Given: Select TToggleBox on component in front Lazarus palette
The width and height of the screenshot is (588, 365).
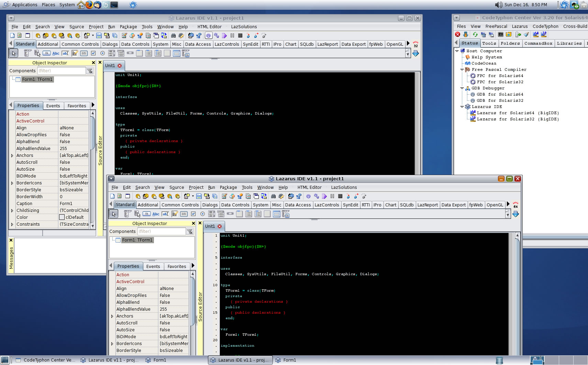Looking at the screenshot, I should coord(184,214).
